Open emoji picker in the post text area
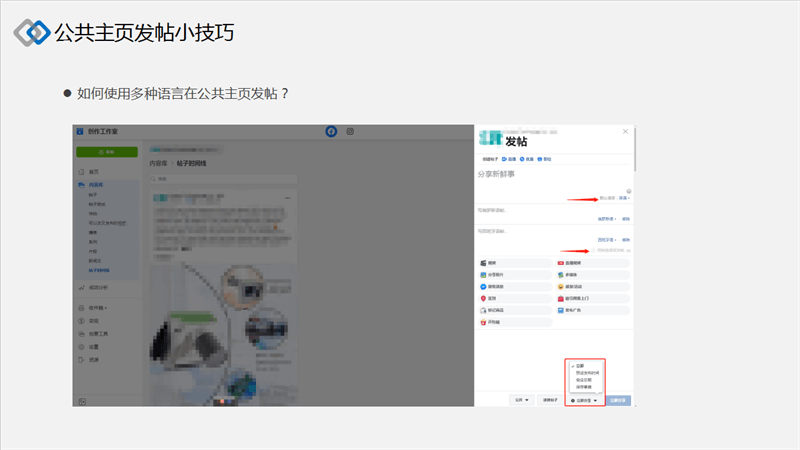The height and width of the screenshot is (450, 800). [629, 191]
